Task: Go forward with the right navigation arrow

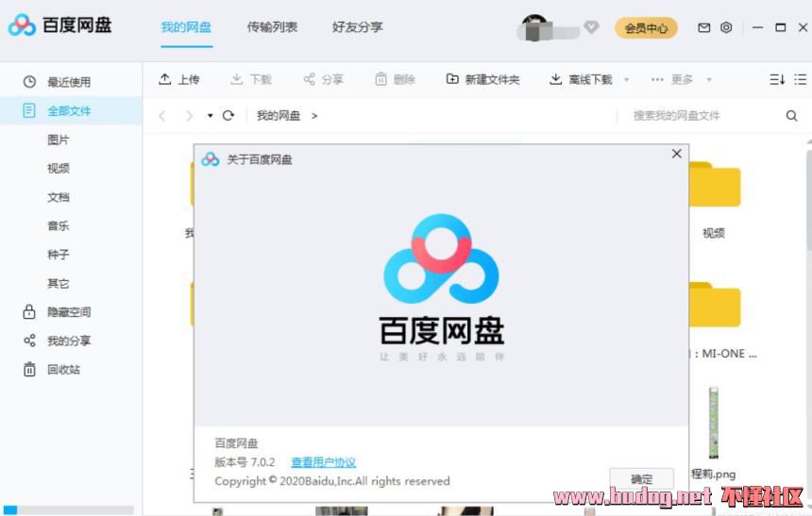Action: (x=190, y=115)
